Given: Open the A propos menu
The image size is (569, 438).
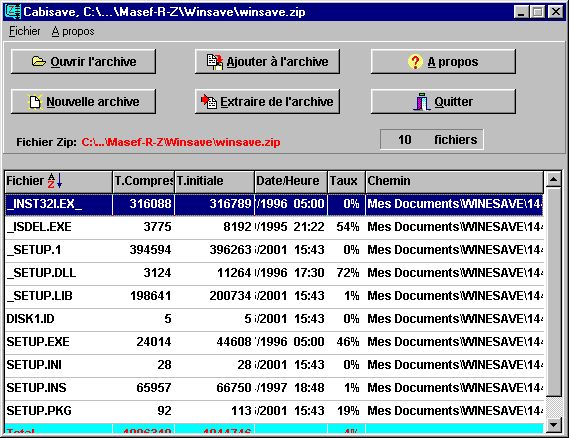Looking at the screenshot, I should click(73, 32).
